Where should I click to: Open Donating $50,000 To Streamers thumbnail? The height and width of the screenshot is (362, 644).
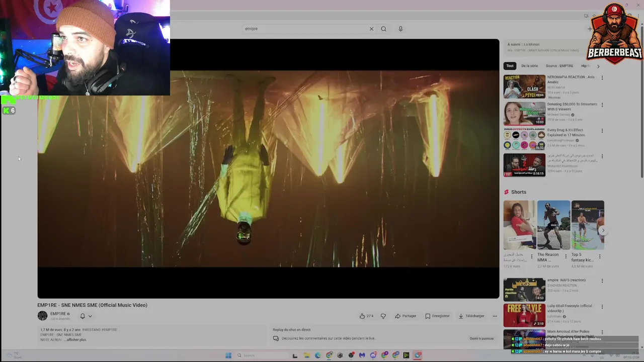coord(524,114)
